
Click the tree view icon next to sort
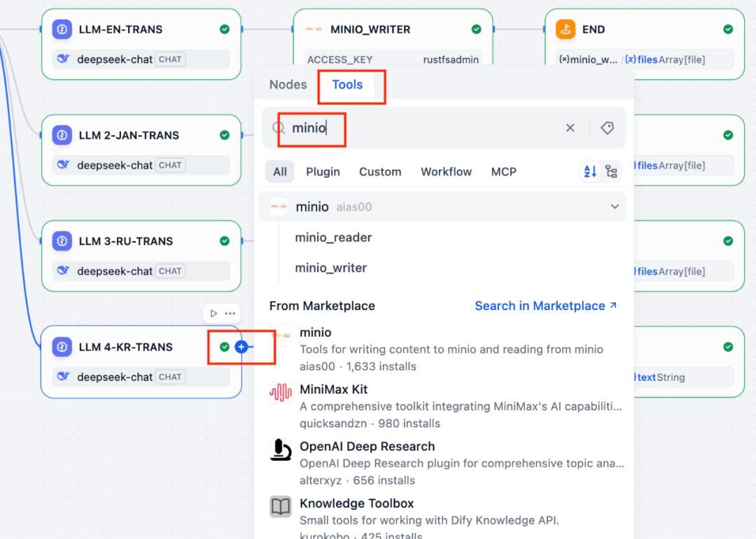click(610, 171)
